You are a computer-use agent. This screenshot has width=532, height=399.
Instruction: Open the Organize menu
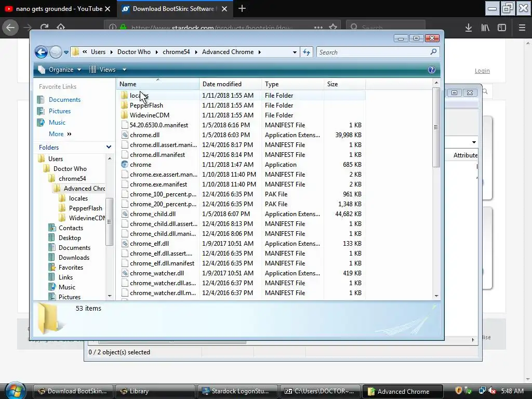click(x=60, y=70)
